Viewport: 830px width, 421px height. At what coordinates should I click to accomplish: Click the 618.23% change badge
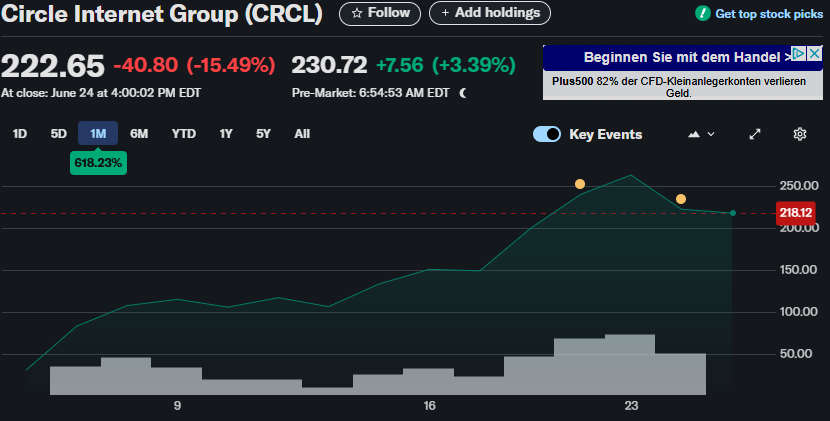click(98, 163)
